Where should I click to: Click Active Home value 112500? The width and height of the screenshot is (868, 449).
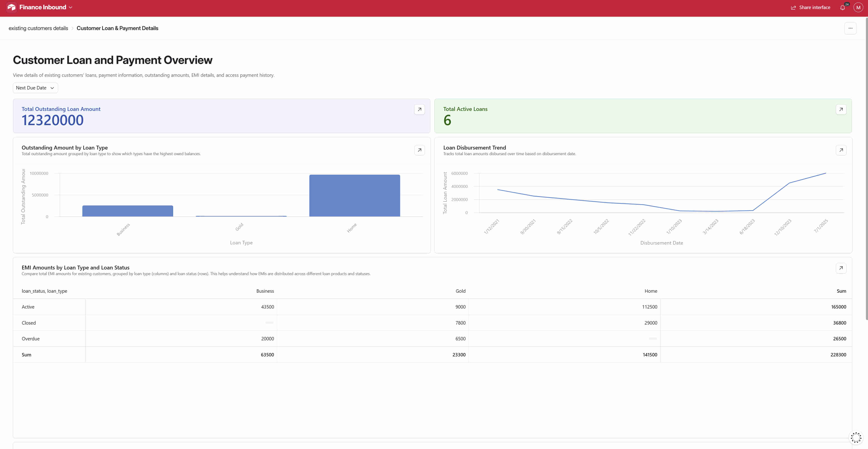coord(649,307)
